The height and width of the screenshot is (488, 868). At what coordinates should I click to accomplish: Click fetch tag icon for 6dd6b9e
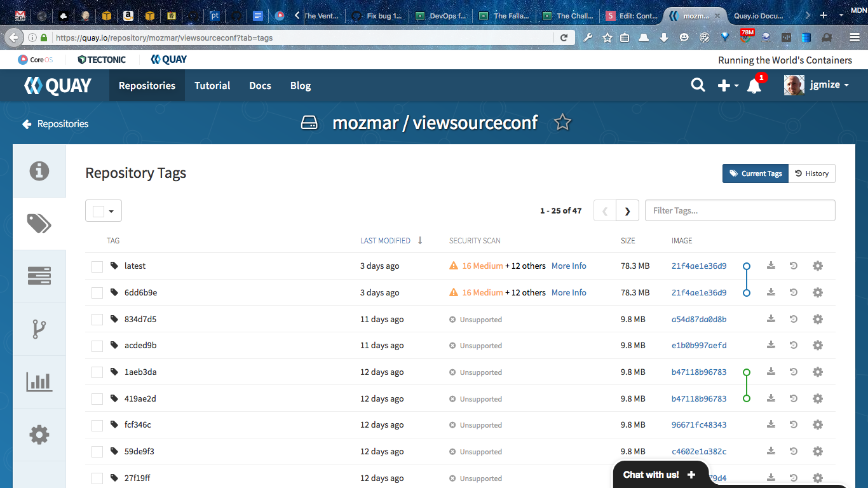(771, 292)
